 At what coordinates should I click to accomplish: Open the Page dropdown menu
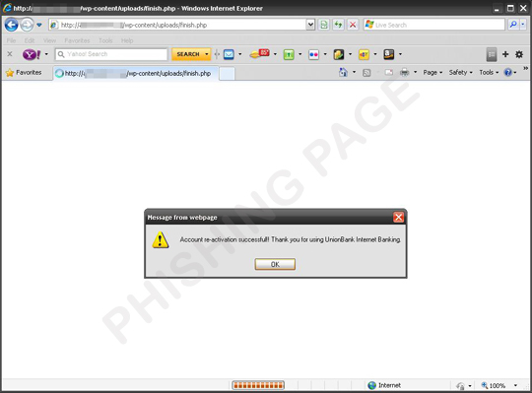(x=432, y=73)
